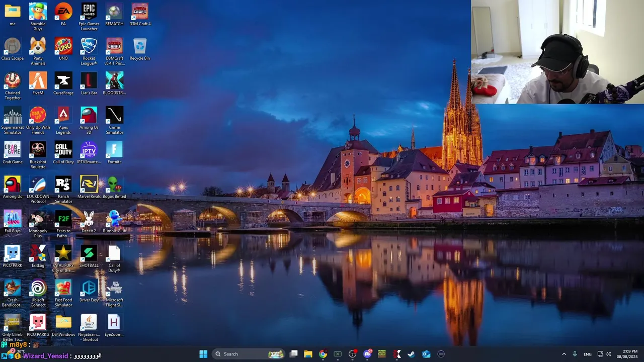644x362 pixels.
Task: Open Steam from the taskbar
Action: pos(411,354)
